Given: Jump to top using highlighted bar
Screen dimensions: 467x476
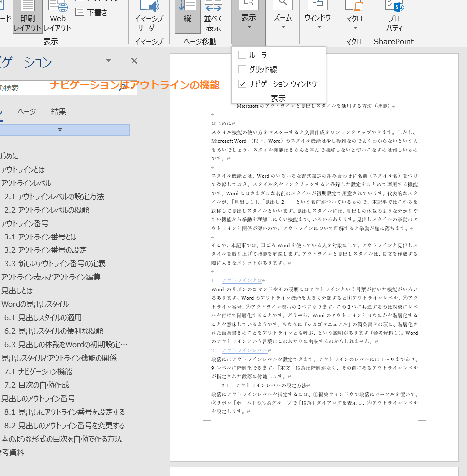Looking at the screenshot, I should tap(65, 130).
